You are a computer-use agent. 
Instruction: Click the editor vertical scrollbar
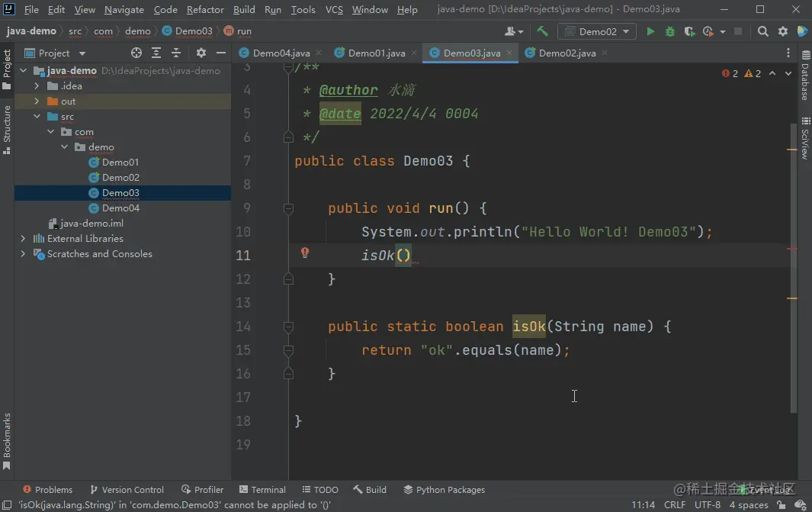tap(794, 268)
